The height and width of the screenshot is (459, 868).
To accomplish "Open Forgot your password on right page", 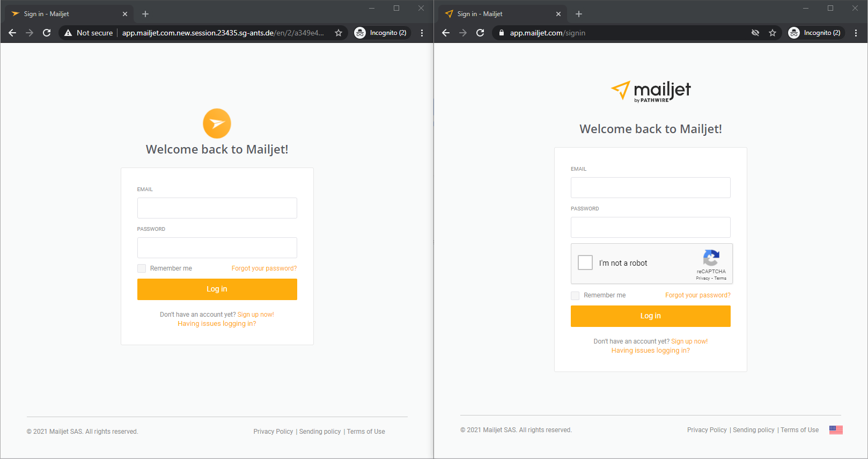I will 698,295.
